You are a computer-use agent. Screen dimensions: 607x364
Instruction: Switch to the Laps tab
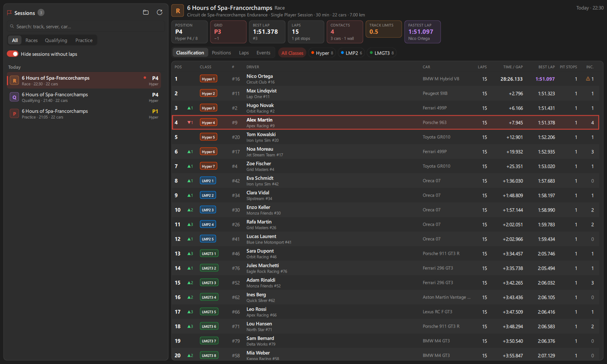[244, 53]
